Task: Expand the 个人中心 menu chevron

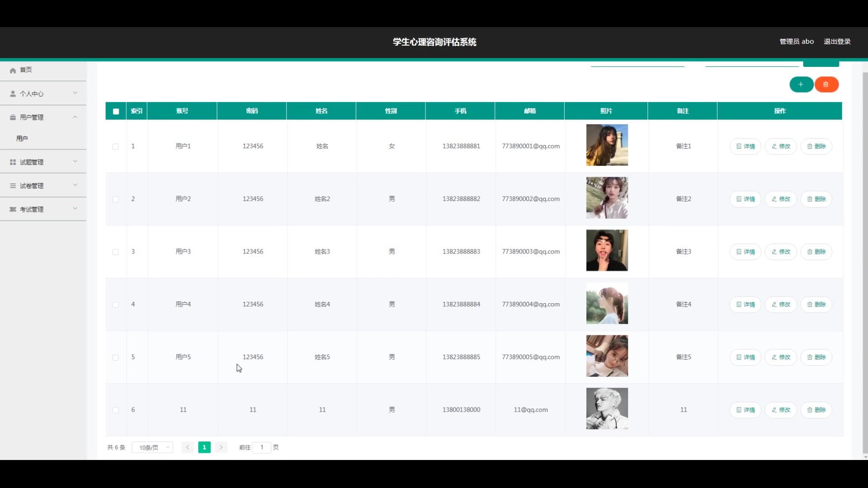Action: (x=75, y=93)
